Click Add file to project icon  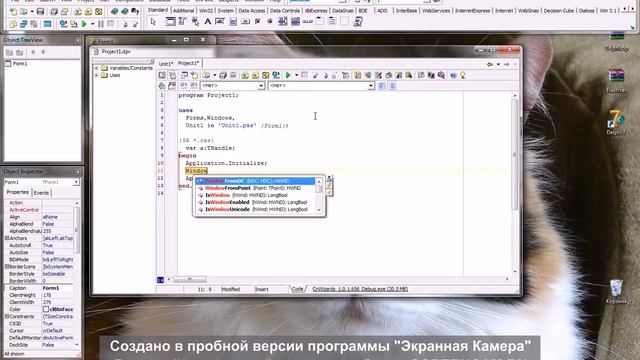[78, 12]
